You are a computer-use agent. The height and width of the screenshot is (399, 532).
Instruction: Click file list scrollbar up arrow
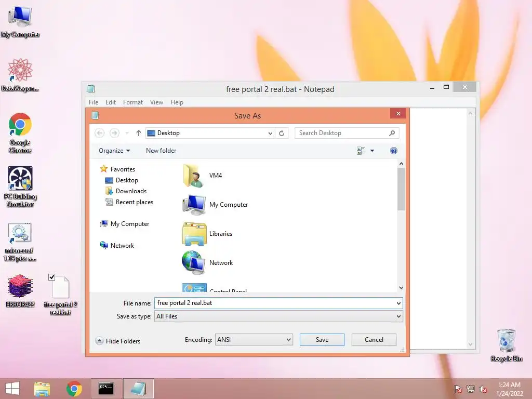(402, 164)
